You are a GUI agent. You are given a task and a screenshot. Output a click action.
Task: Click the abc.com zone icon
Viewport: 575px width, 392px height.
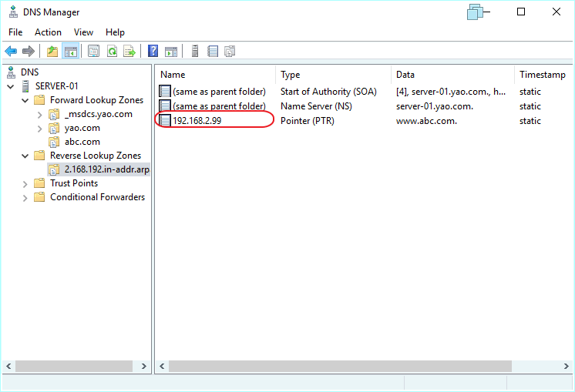click(54, 142)
